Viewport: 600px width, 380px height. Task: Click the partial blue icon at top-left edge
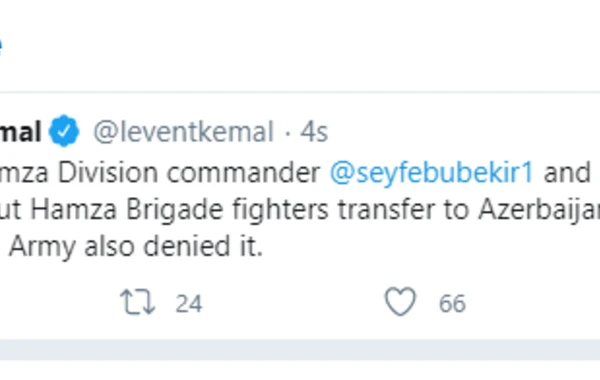pos(1,45)
